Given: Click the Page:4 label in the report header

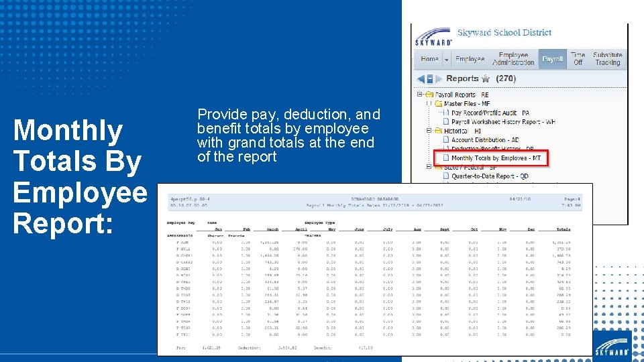Looking at the screenshot, I should tap(572, 199).
